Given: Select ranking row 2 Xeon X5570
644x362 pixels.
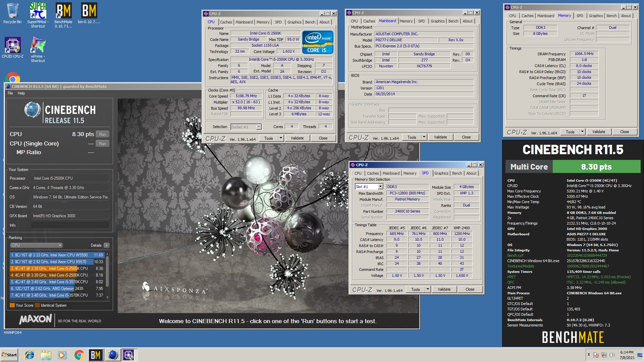Looking at the screenshot, I should (x=57, y=262).
